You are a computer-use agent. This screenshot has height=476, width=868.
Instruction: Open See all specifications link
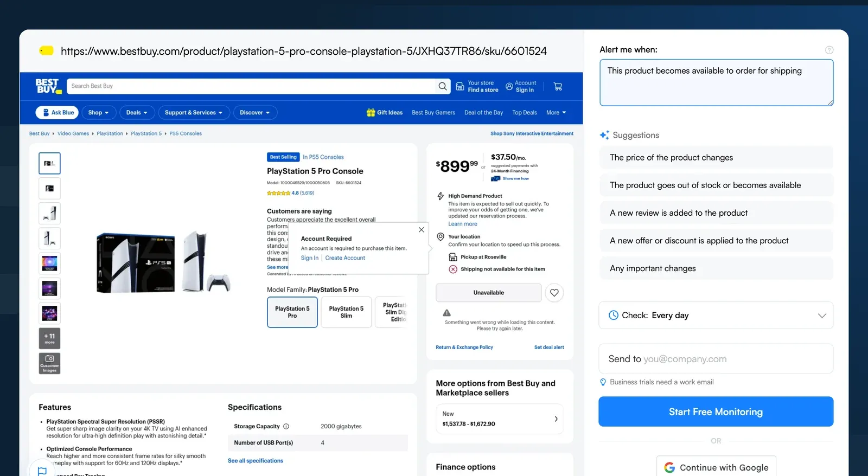pyautogui.click(x=256, y=461)
